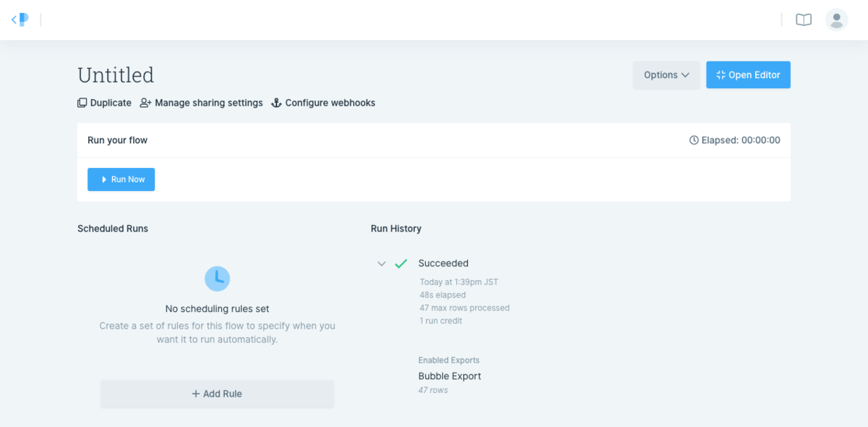Click the Duplicate copy icon
Viewport: 868px width, 427px height.
click(82, 103)
